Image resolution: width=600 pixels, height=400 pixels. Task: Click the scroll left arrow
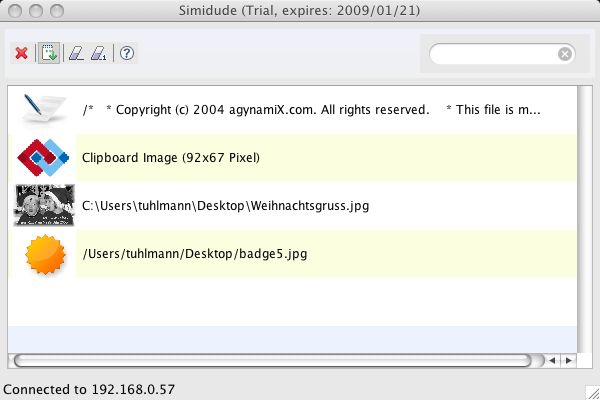click(x=553, y=359)
